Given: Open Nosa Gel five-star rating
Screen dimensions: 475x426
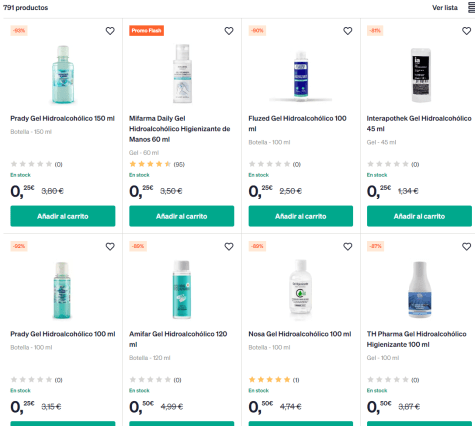Looking at the screenshot, I should pyautogui.click(x=274, y=380).
